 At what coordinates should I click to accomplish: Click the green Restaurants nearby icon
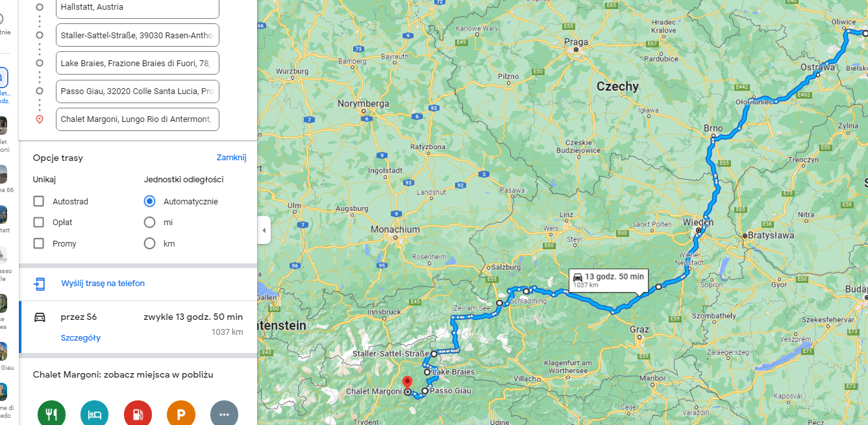(x=52, y=413)
